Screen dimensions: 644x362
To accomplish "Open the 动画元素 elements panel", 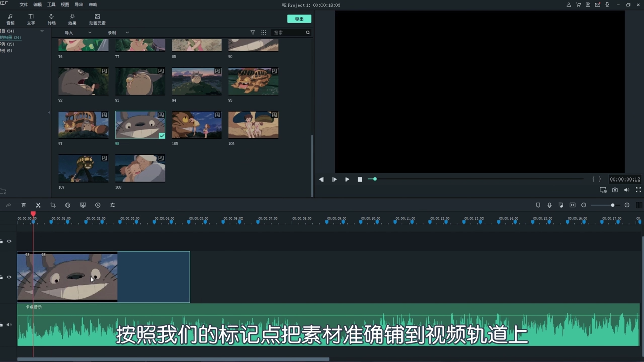I will coord(97,19).
